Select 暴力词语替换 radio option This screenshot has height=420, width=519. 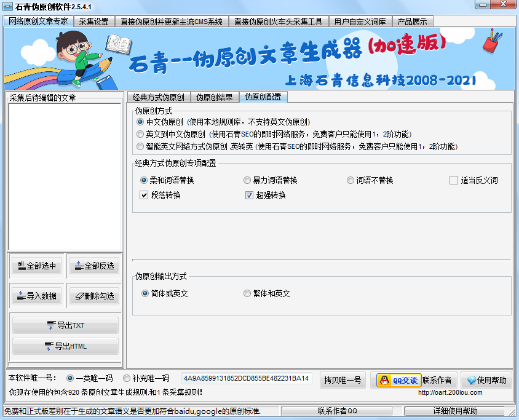pyautogui.click(x=247, y=181)
